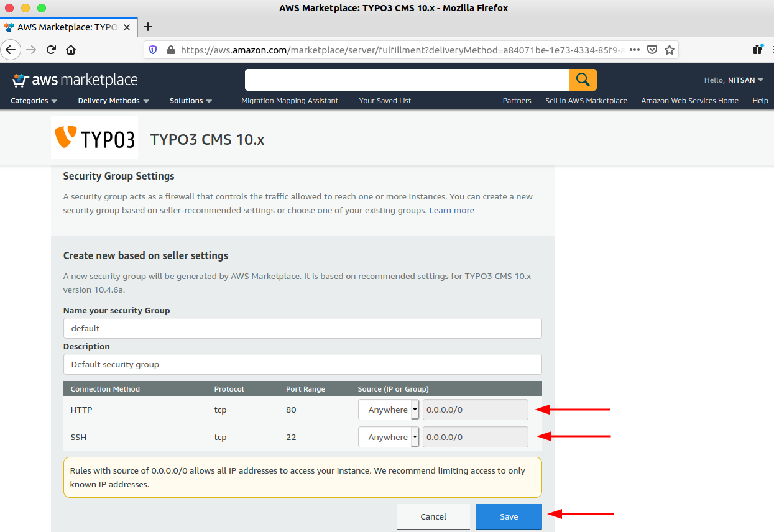Image resolution: width=774 pixels, height=532 pixels.
Task: Click the marketplace search input field
Action: (407, 80)
